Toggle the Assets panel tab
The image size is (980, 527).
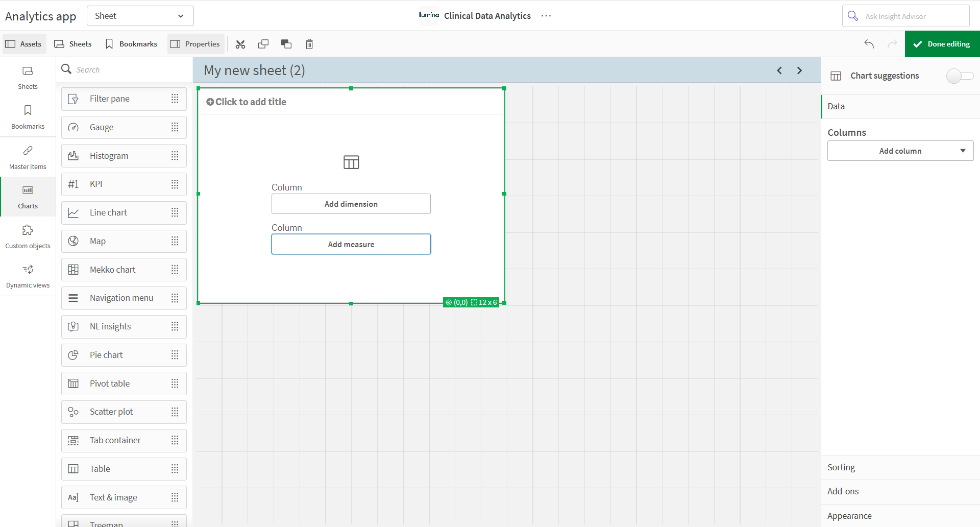point(23,44)
